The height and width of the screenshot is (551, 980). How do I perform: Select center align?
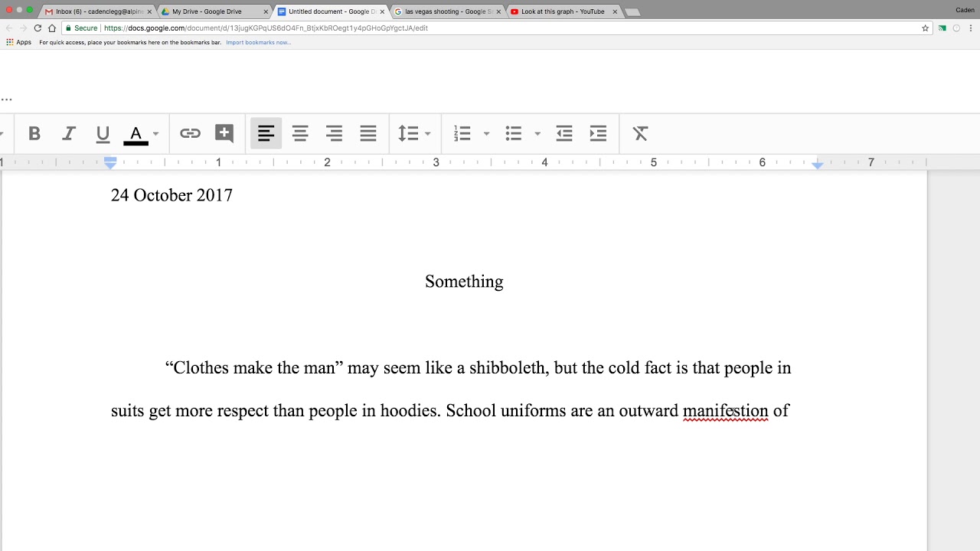[x=300, y=134]
